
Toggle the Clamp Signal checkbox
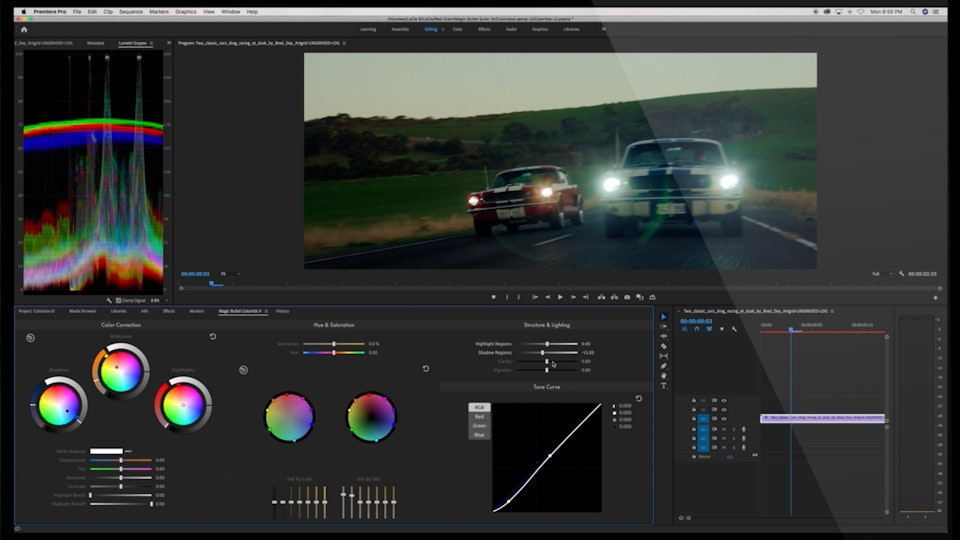pos(118,300)
